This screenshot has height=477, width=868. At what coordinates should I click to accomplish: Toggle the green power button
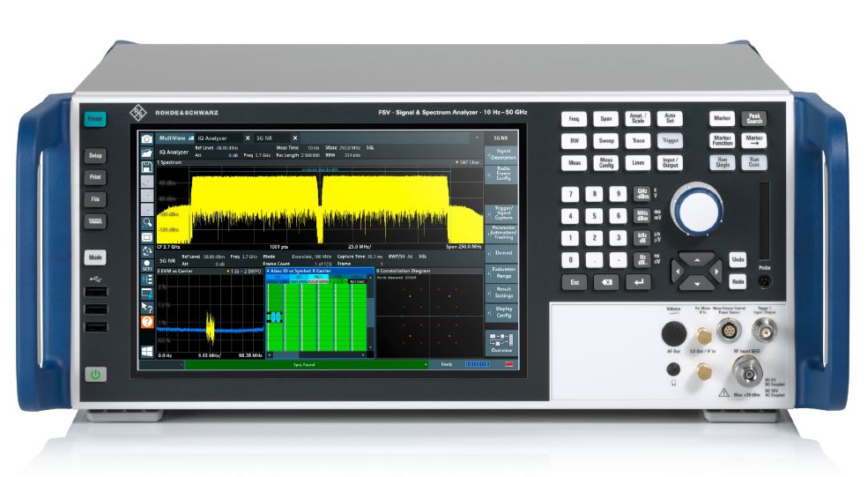95,375
